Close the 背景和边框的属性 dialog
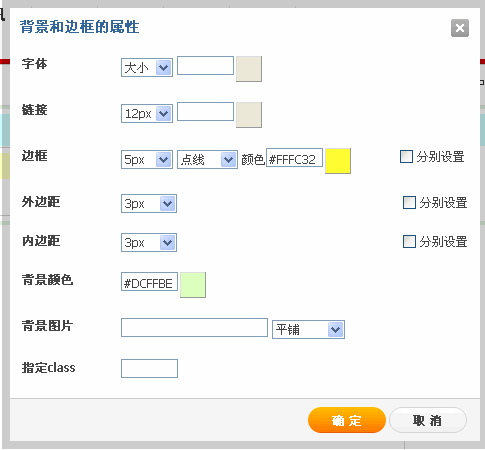The height and width of the screenshot is (450, 485). (x=460, y=28)
